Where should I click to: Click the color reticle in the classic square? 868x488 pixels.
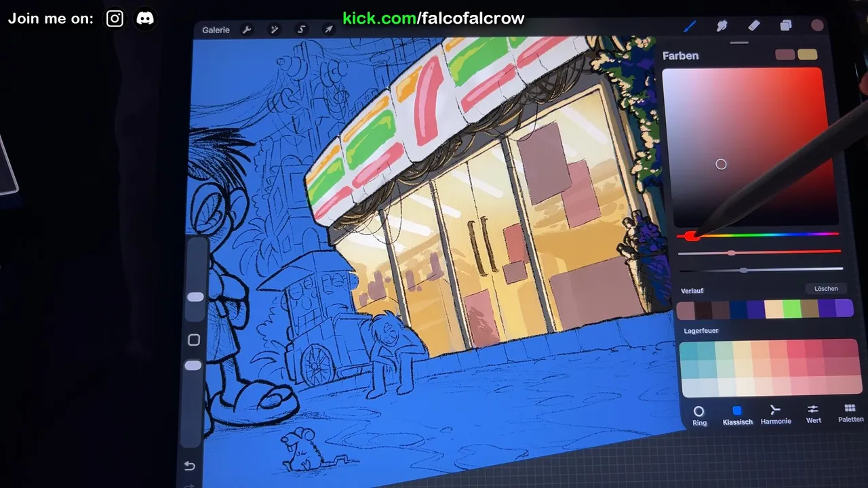721,164
